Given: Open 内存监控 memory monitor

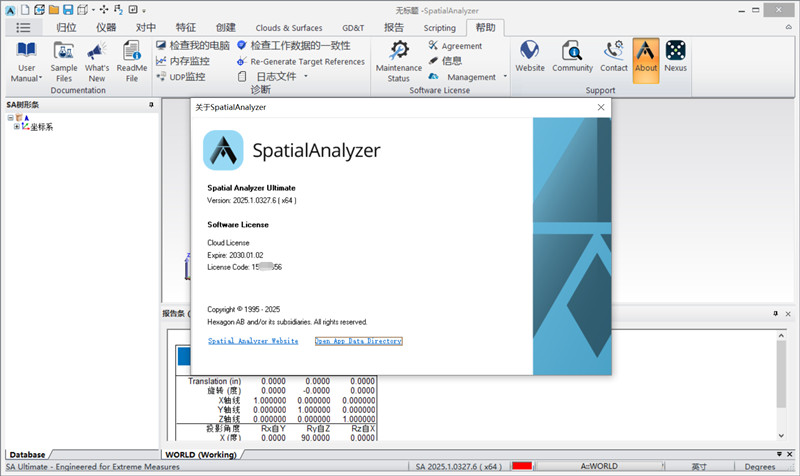Looking at the screenshot, I should [x=183, y=61].
